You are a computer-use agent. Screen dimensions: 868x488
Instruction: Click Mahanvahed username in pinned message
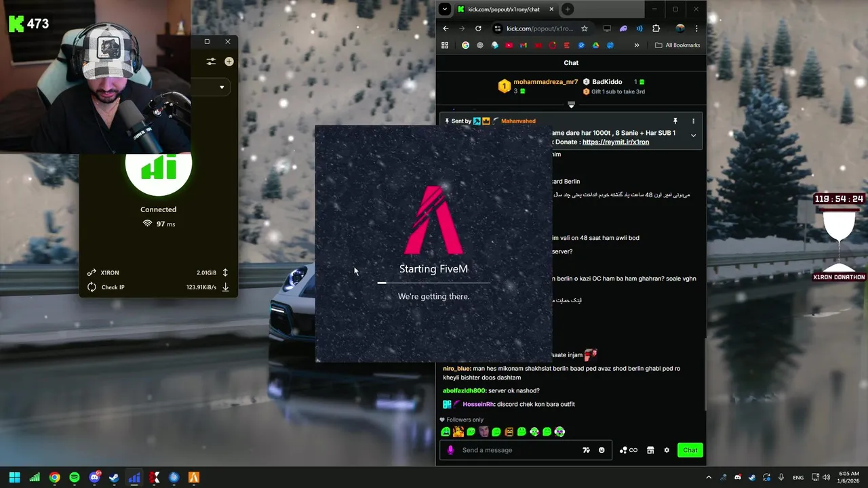coord(518,121)
